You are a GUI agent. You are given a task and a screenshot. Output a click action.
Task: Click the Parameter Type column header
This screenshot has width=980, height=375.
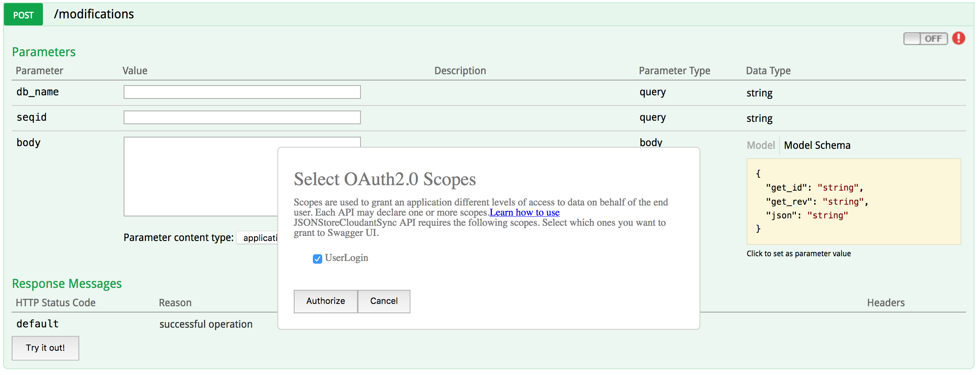675,71
